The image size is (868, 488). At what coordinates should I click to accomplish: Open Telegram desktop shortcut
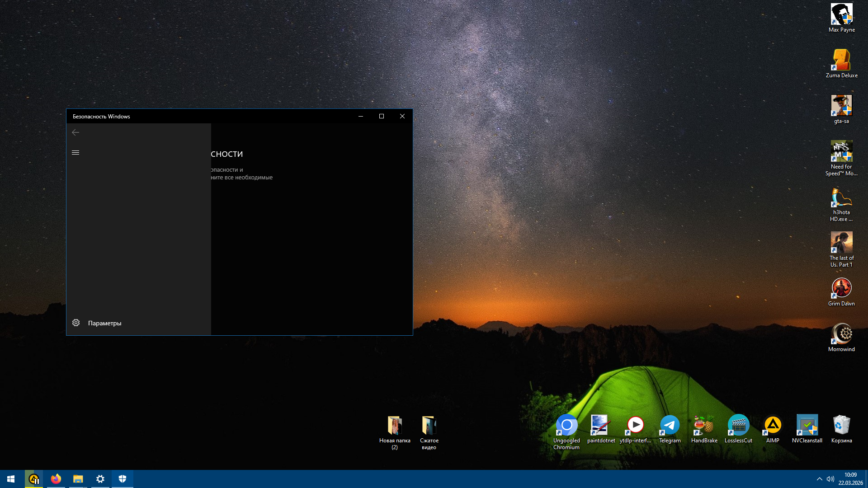tap(670, 426)
